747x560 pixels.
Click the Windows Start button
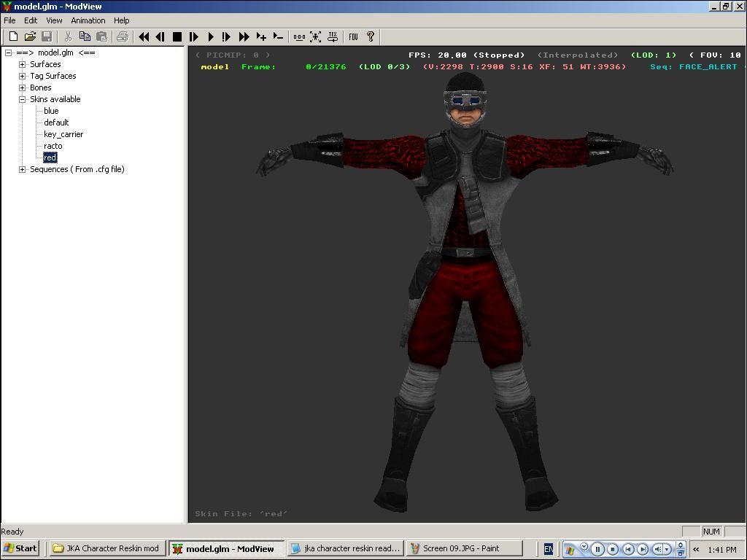20,548
